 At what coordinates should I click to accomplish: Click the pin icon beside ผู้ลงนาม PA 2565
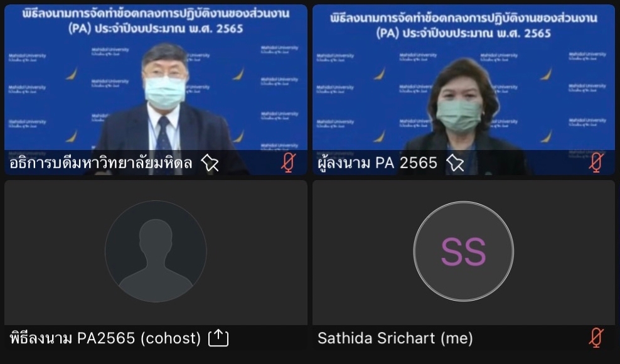point(455,163)
